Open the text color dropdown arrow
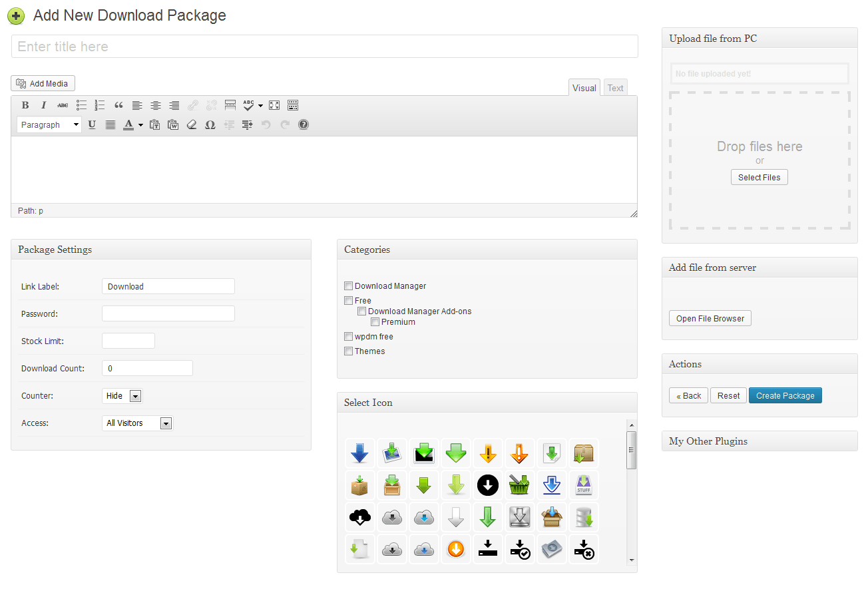 (x=140, y=124)
